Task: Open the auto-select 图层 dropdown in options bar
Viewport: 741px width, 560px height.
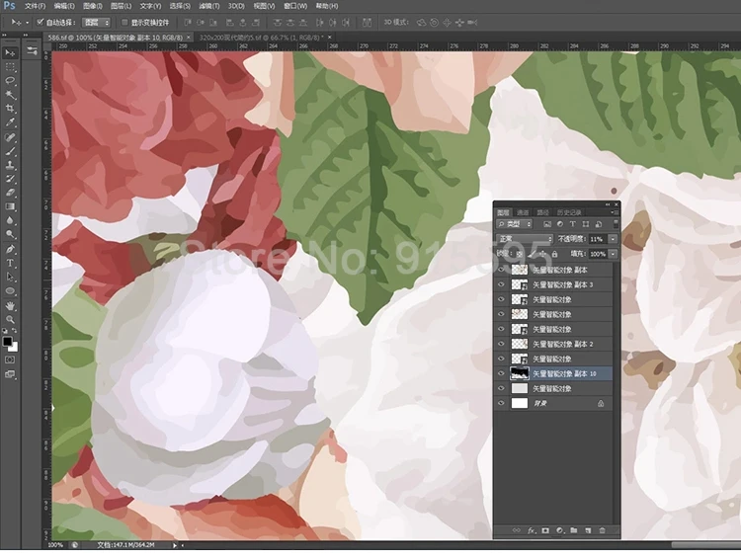Action: pyautogui.click(x=96, y=22)
